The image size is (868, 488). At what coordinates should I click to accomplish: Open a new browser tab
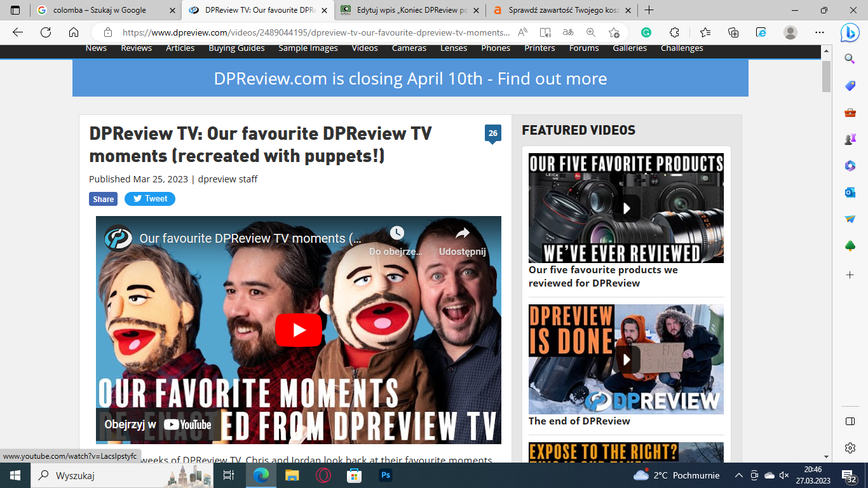tap(649, 10)
